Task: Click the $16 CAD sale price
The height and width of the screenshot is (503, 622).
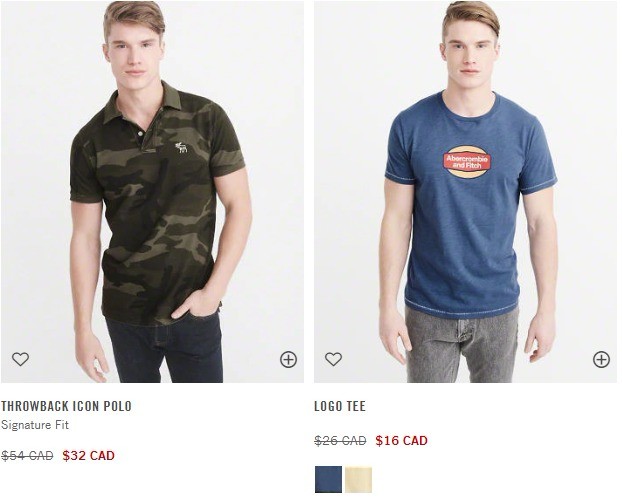Action: pyautogui.click(x=401, y=440)
